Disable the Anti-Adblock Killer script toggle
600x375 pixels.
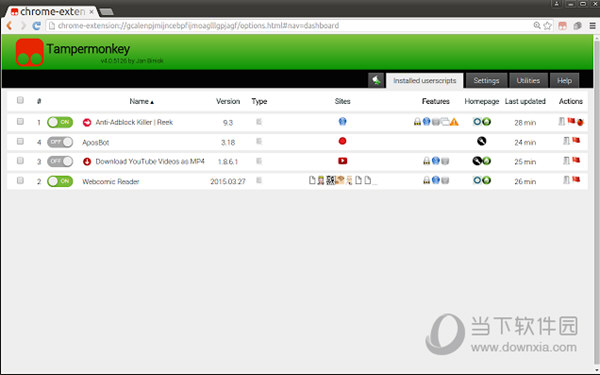click(x=60, y=122)
